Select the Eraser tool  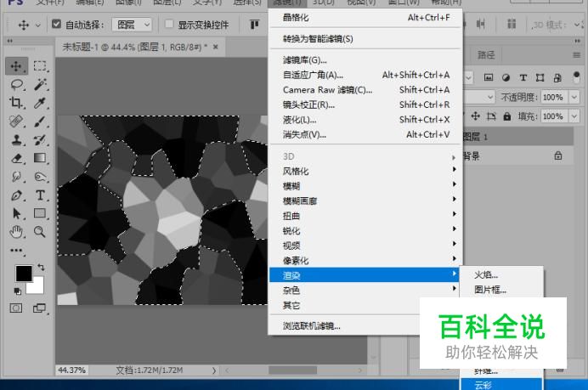16,158
